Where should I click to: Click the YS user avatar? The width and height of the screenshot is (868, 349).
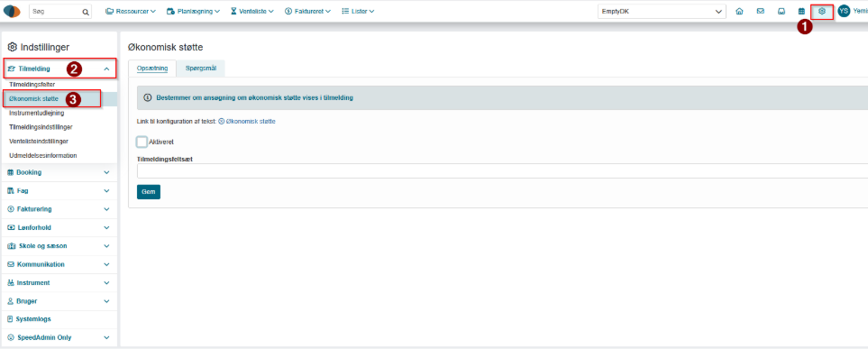tap(844, 11)
